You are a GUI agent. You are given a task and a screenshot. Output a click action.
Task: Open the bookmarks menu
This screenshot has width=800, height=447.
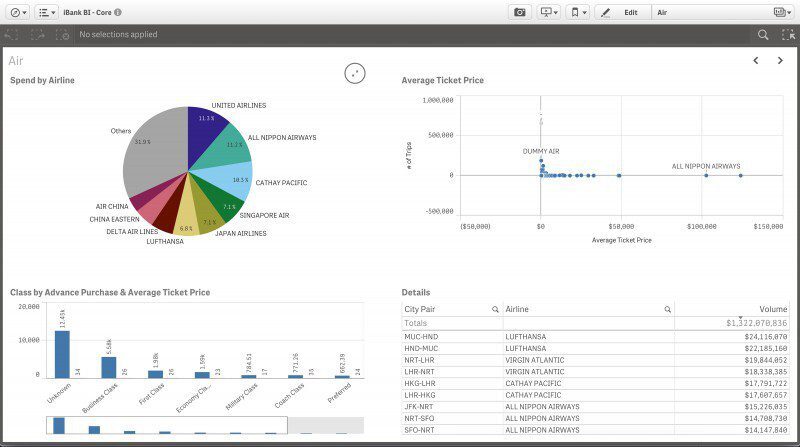(x=577, y=12)
